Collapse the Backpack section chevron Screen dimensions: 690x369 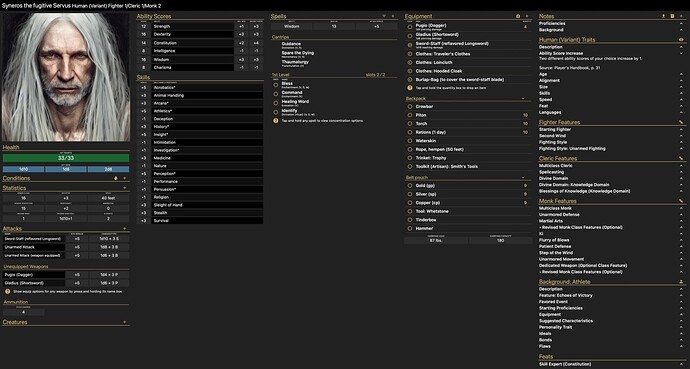(x=523, y=99)
